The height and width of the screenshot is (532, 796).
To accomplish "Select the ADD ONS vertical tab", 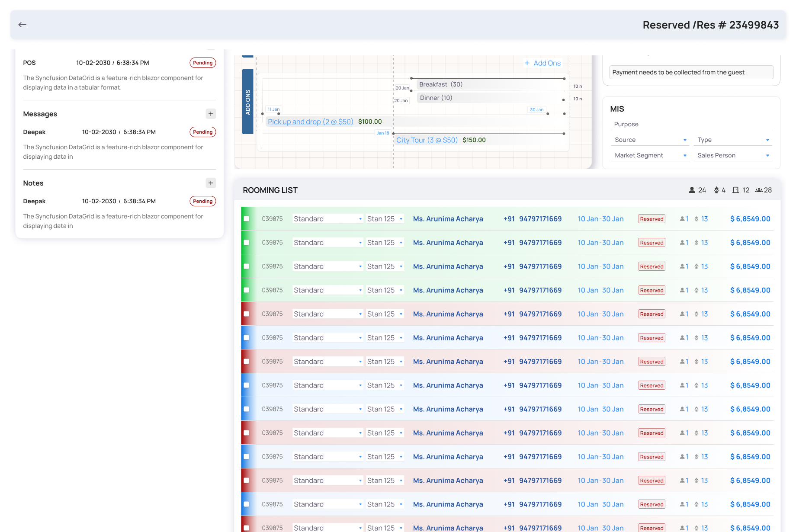I will (x=247, y=102).
